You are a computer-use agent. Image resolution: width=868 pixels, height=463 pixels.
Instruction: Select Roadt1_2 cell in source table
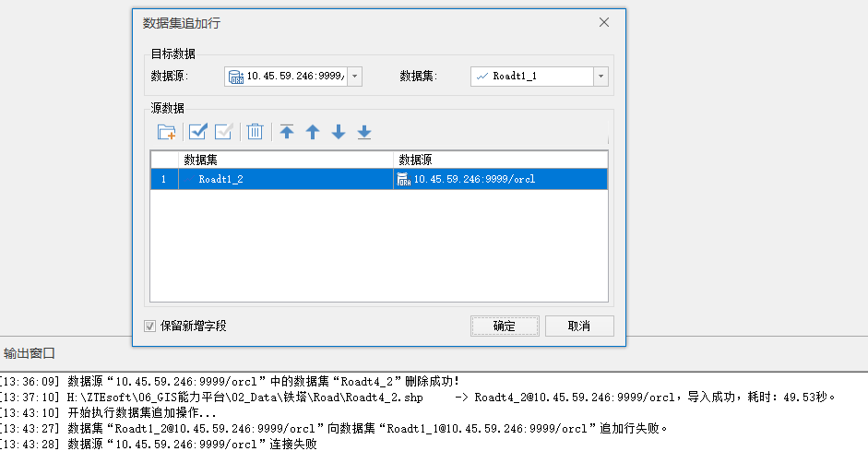click(286, 179)
